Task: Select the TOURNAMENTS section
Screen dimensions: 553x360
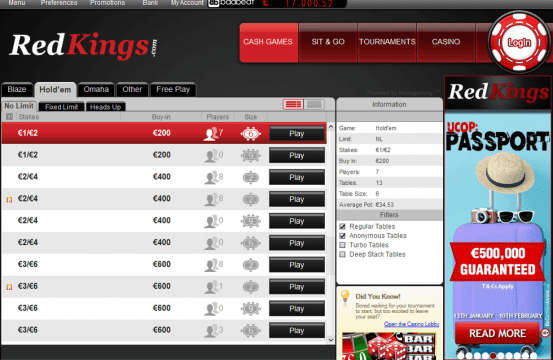Action: pos(387,43)
